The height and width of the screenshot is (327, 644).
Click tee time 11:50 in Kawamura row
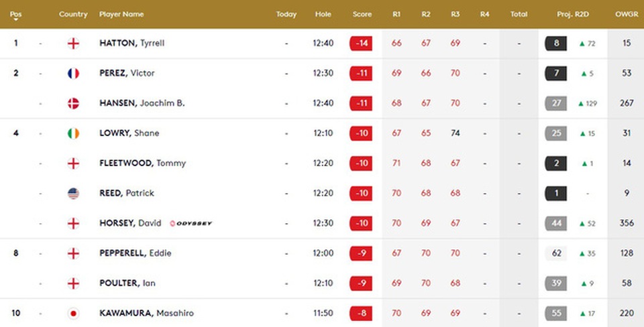[323, 314]
